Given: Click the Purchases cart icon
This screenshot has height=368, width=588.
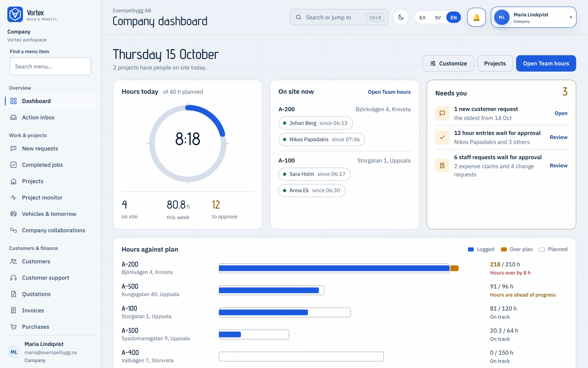Looking at the screenshot, I should 13,327.
